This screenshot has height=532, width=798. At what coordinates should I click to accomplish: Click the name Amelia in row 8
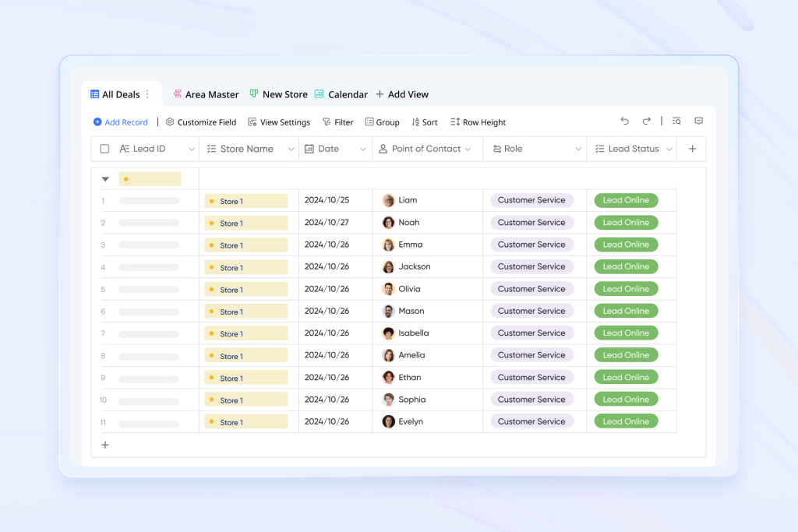point(411,355)
